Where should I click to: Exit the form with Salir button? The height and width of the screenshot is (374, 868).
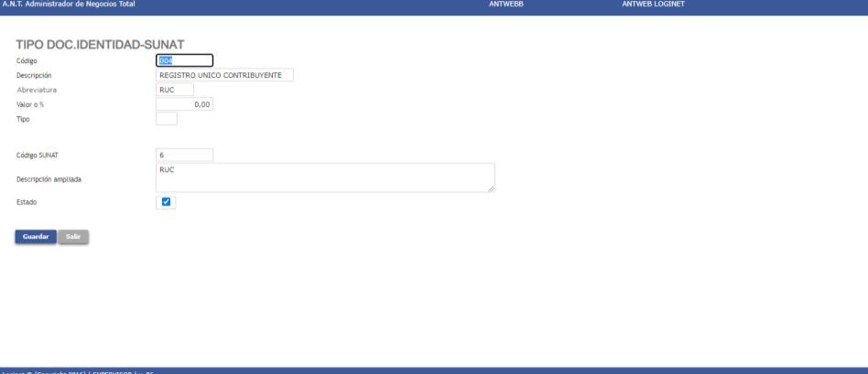click(x=73, y=237)
